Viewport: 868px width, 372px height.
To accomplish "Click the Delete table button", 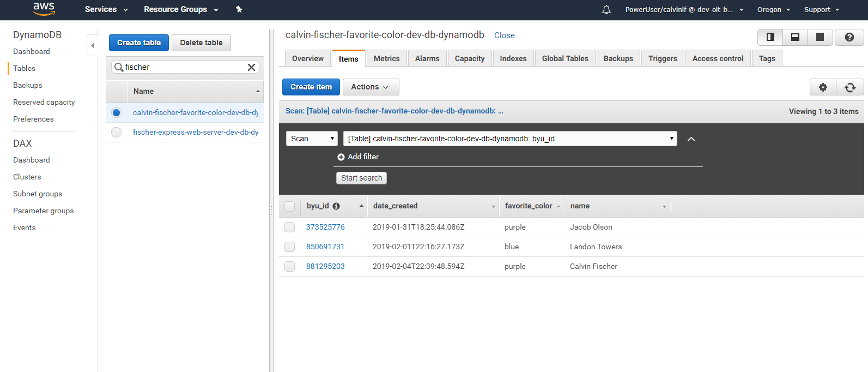I will pos(201,43).
